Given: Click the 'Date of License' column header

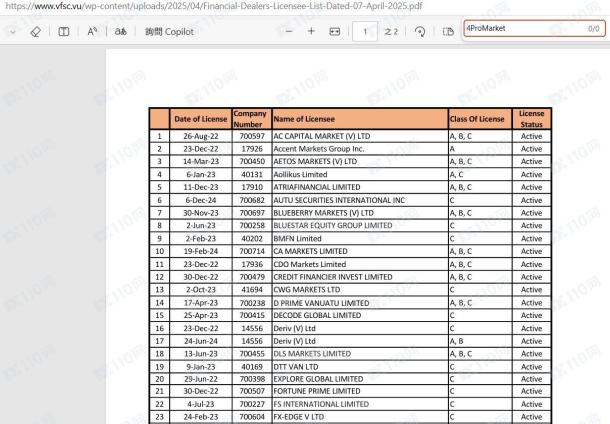Looking at the screenshot, I should [x=201, y=119].
